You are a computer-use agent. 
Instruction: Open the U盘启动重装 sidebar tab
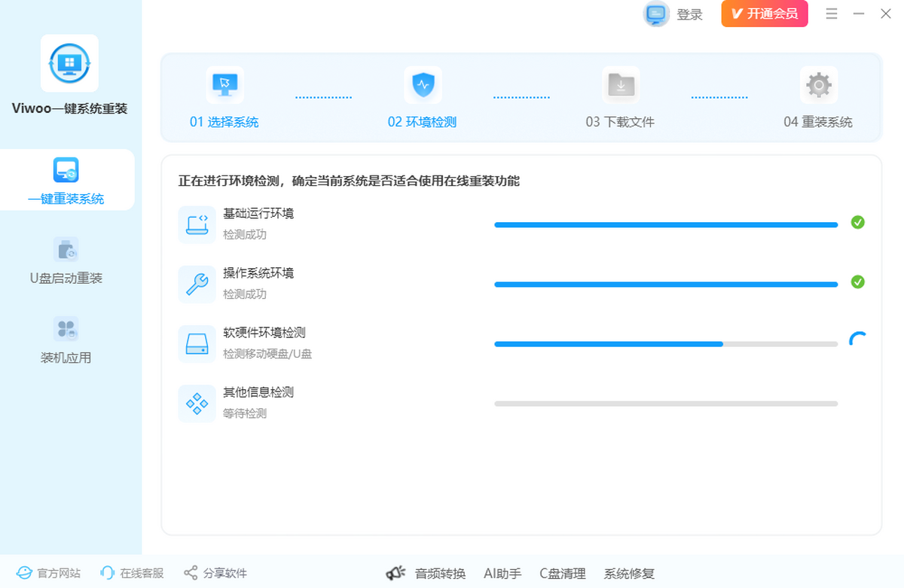(66, 260)
